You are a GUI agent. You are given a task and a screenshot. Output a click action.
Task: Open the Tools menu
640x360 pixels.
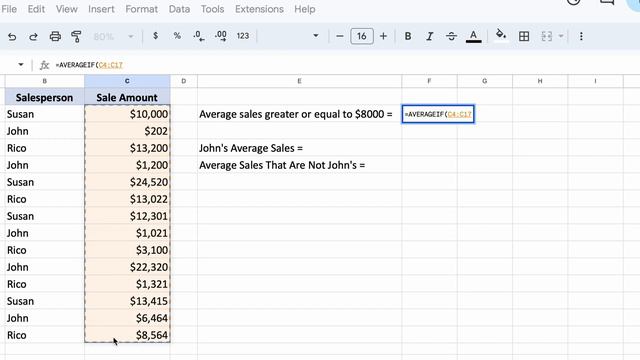212,9
